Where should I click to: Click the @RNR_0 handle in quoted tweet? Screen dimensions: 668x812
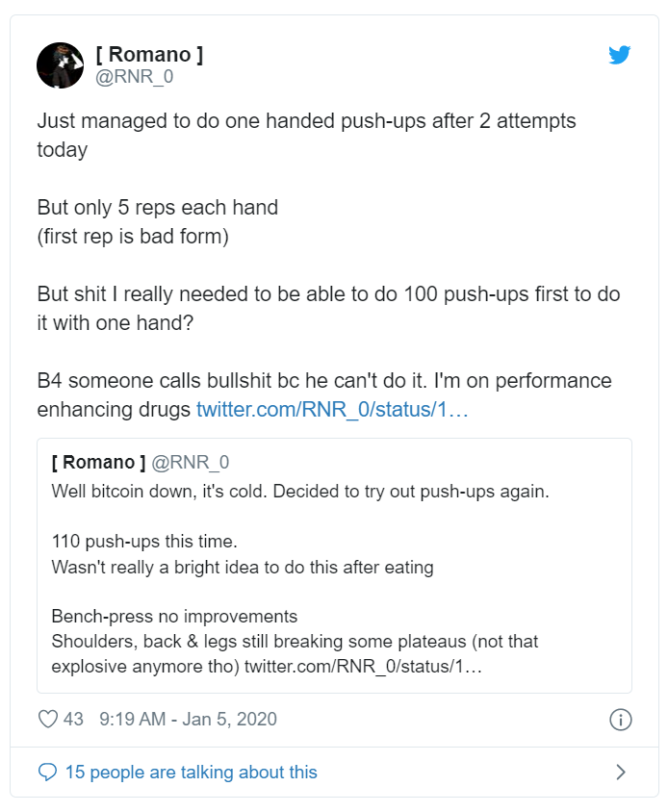tap(190, 463)
